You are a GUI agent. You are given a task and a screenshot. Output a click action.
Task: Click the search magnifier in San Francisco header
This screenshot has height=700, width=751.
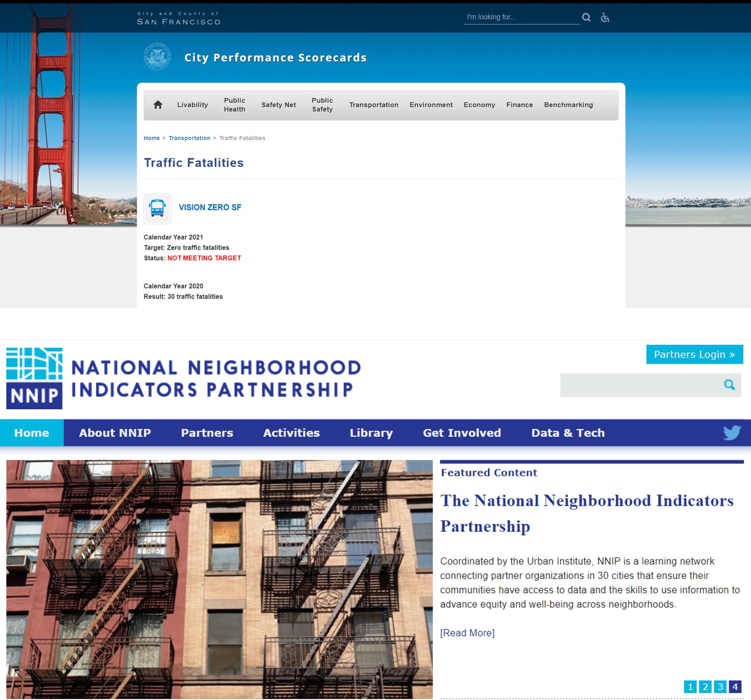[586, 17]
